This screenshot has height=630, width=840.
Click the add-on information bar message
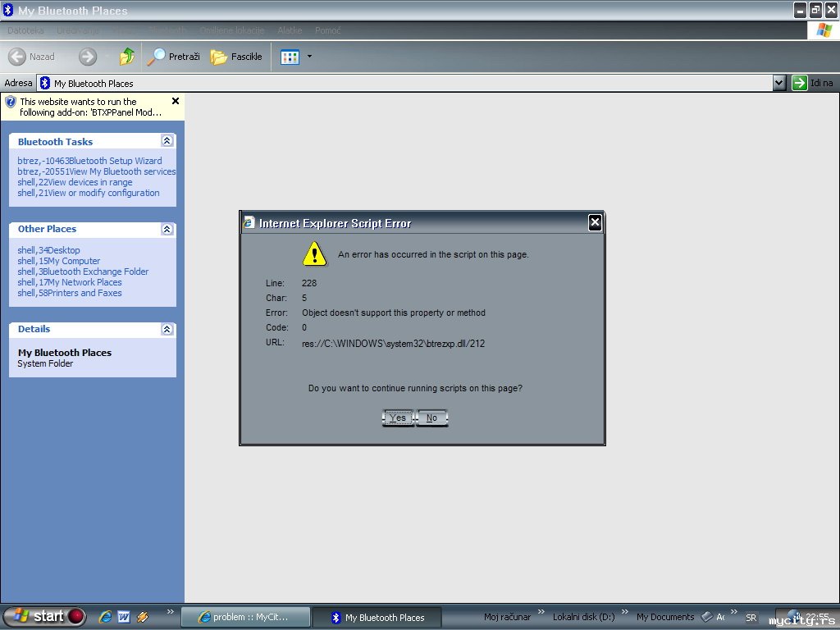coord(90,107)
